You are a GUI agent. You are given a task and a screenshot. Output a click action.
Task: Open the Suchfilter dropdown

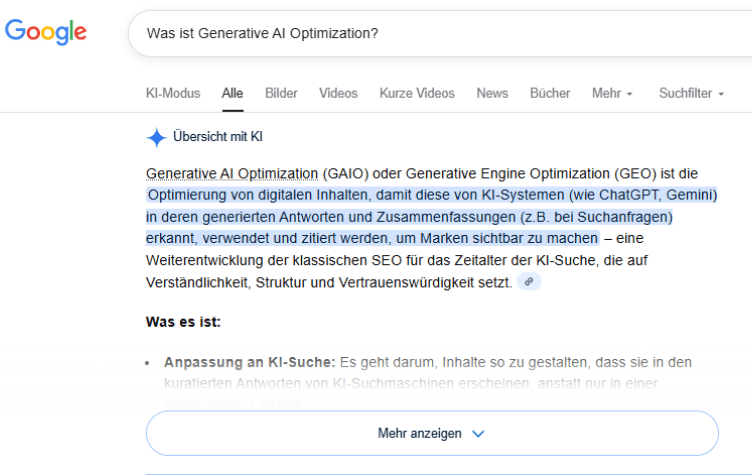click(x=691, y=93)
